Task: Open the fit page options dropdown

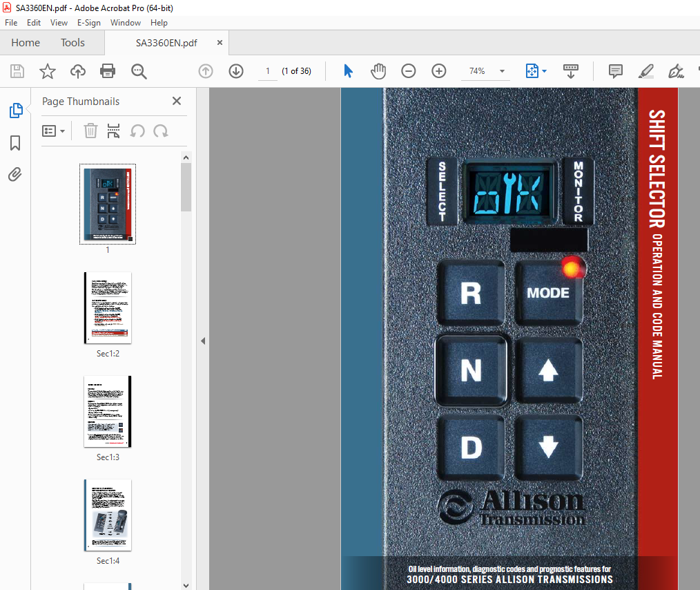Action: tap(545, 71)
